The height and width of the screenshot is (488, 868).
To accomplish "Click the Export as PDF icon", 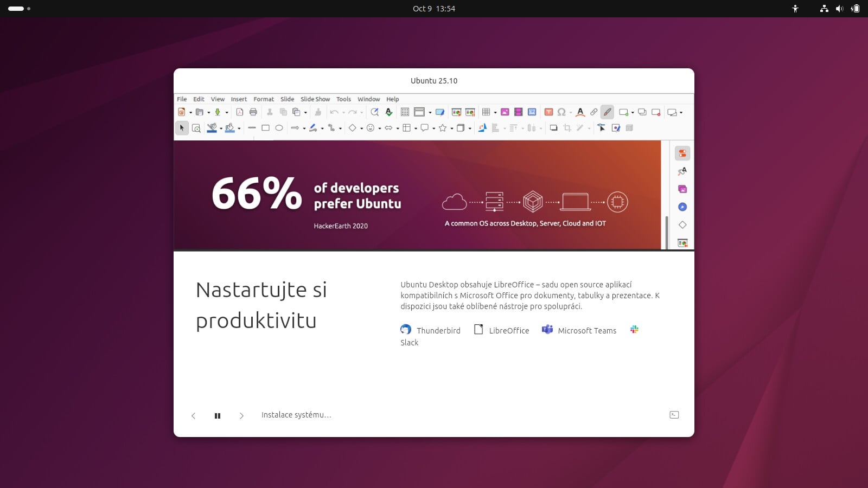I will (x=239, y=112).
